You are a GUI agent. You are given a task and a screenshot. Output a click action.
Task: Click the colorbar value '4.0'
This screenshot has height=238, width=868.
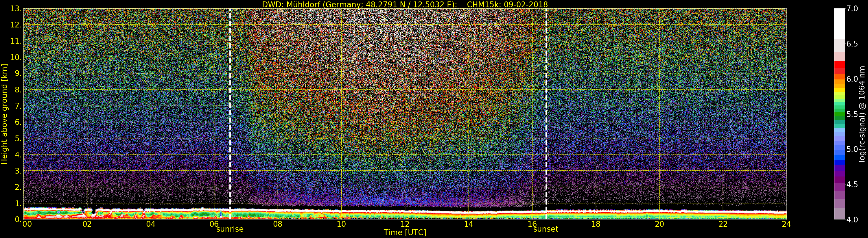click(x=852, y=220)
